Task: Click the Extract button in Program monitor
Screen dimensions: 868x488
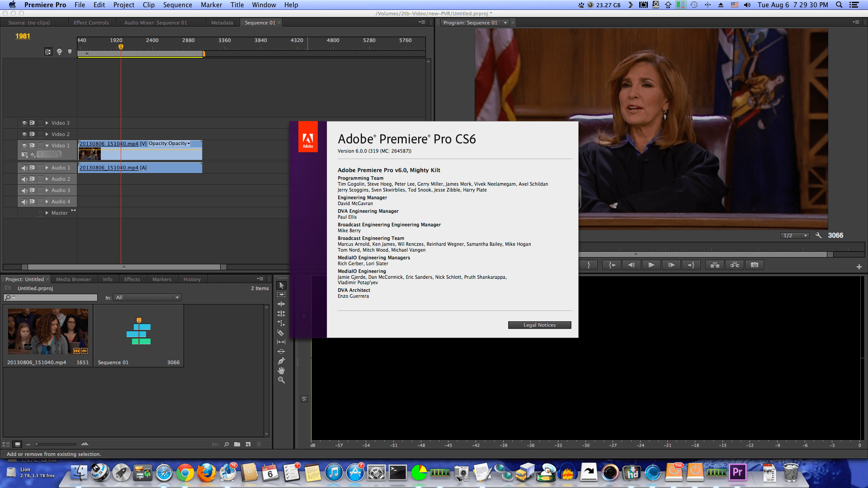Action: click(735, 265)
